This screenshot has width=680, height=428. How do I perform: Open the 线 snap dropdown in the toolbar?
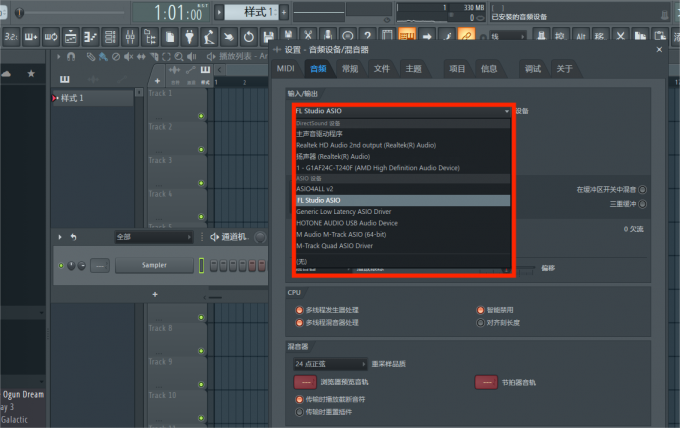(508, 37)
